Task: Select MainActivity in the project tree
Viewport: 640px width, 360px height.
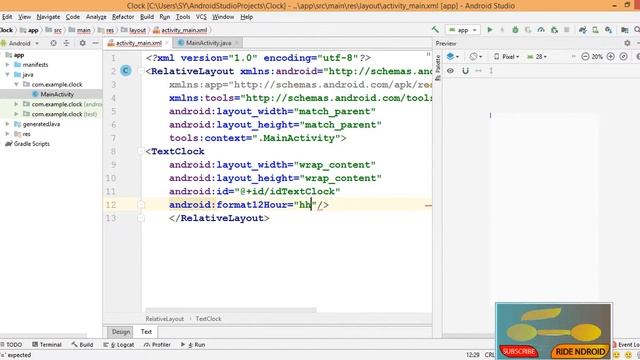Action: point(53,94)
